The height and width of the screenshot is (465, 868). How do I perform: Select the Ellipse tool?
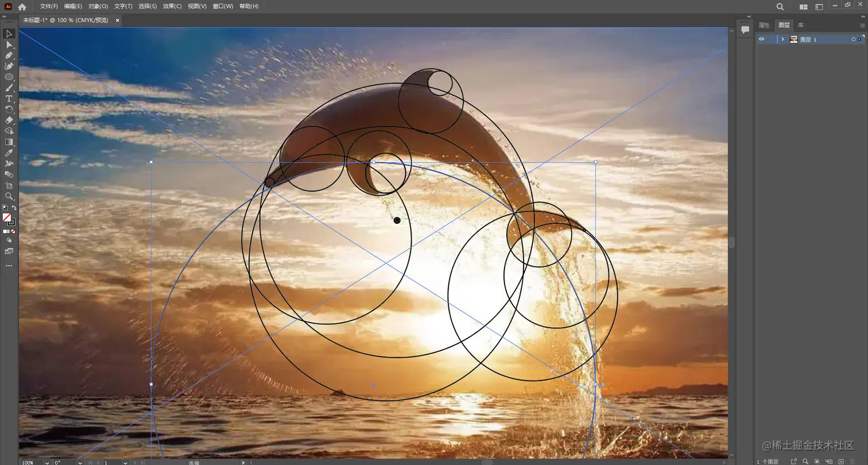(x=9, y=77)
